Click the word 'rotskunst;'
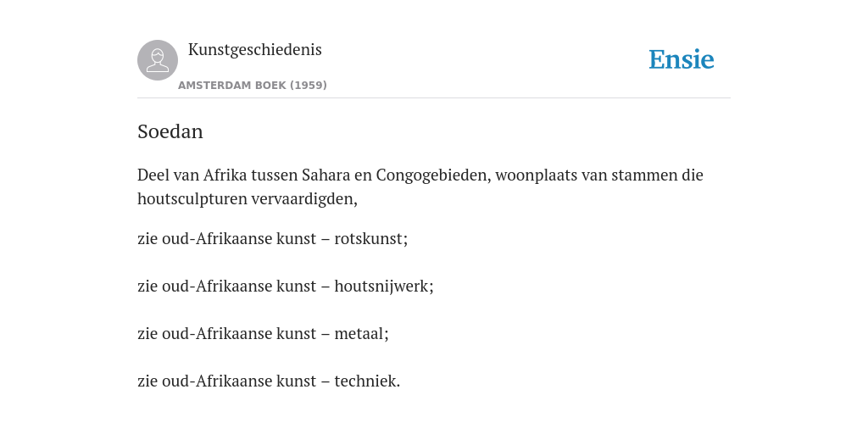The width and height of the screenshot is (868, 434). pos(371,238)
